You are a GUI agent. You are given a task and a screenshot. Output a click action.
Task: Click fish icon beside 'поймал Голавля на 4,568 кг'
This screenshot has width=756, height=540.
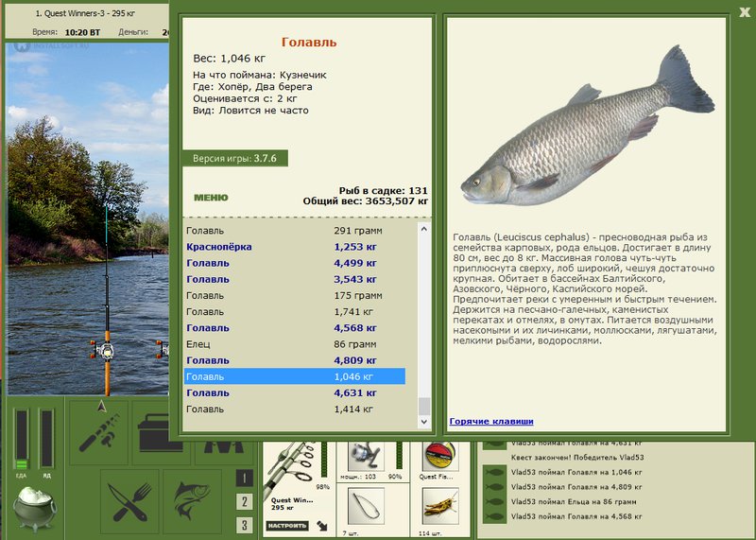tap(494, 516)
